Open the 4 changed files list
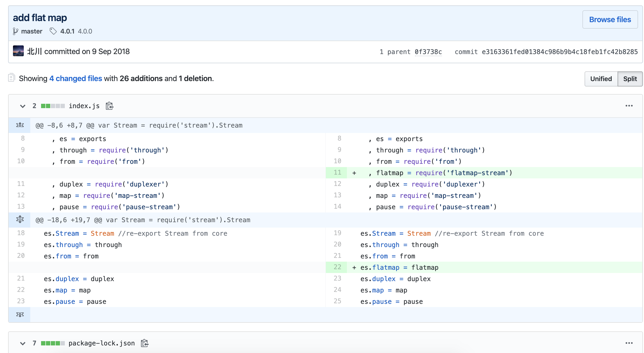The width and height of the screenshot is (644, 353). (x=76, y=78)
